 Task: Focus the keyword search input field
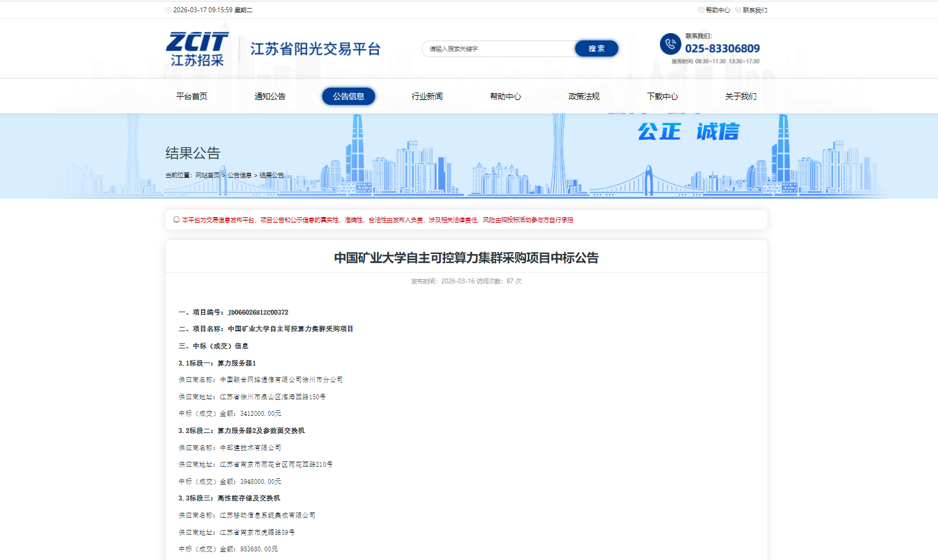497,49
